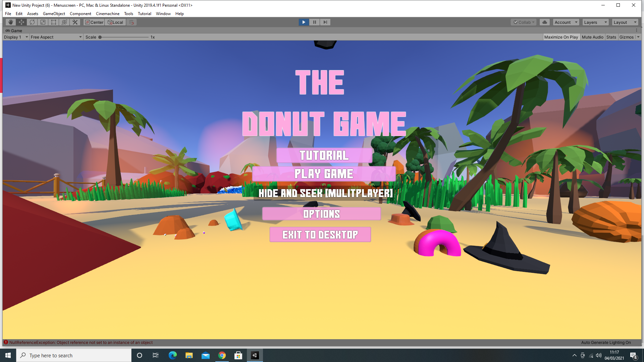Step one frame forward

click(x=325, y=22)
